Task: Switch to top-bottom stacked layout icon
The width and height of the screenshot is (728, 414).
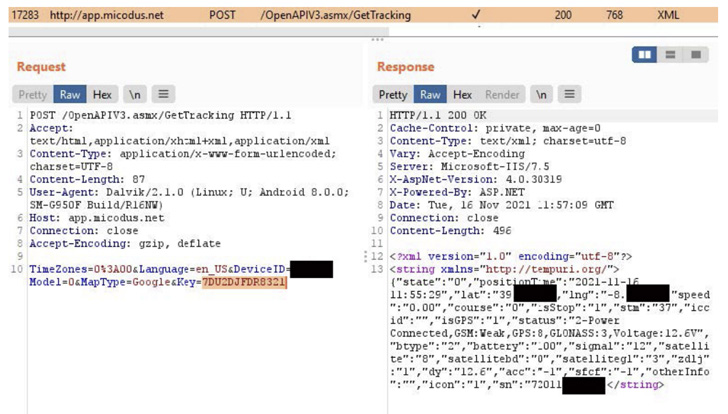Action: click(670, 55)
